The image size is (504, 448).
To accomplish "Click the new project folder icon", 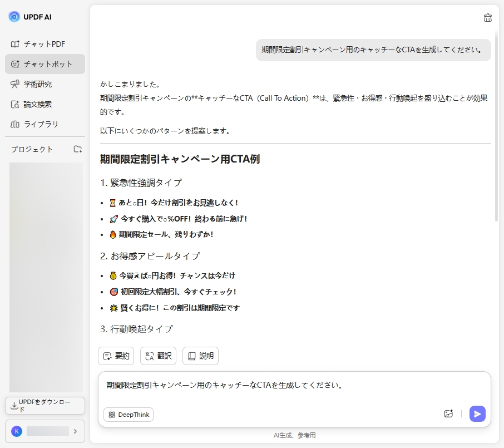I will (78, 149).
